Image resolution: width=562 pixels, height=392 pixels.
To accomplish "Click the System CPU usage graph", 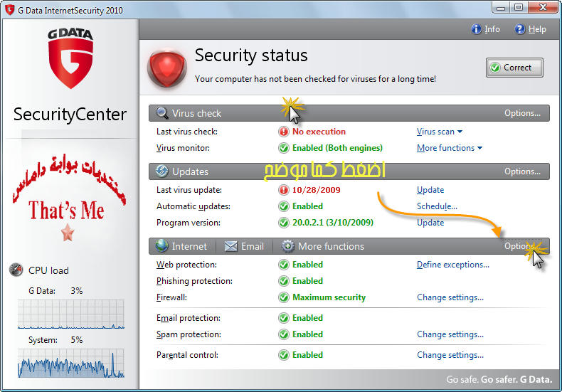I will [x=71, y=364].
